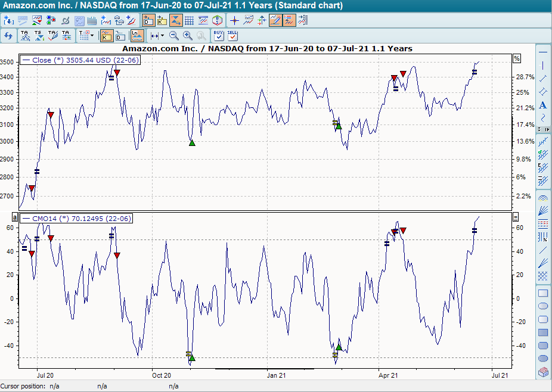
Task: Activate the zoom-out magnifier tool
Action: pyautogui.click(x=172, y=35)
